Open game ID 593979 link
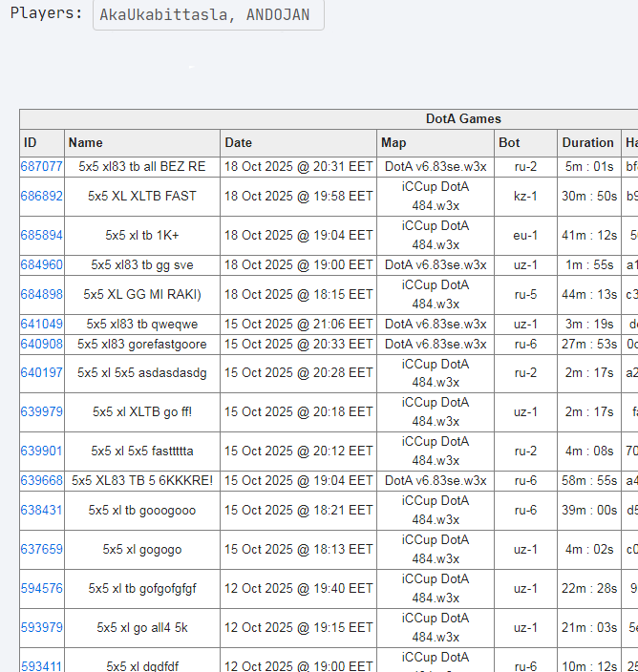Image resolution: width=638 pixels, height=672 pixels. (42, 627)
